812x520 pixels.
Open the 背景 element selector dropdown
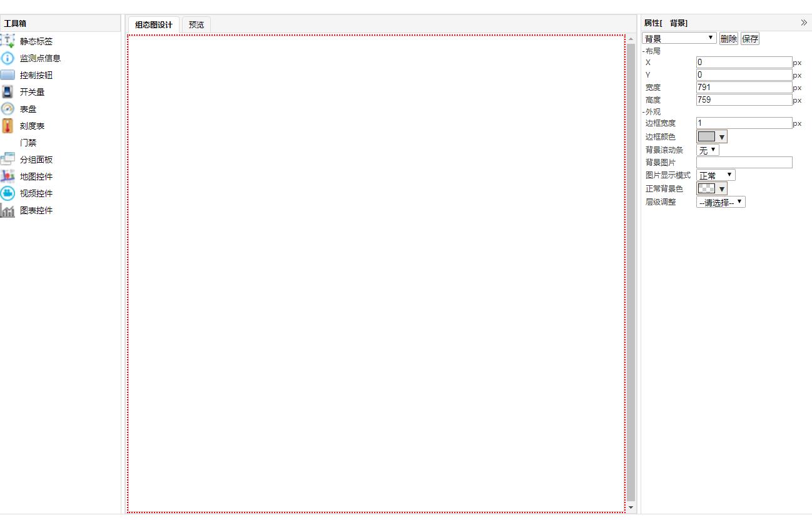pyautogui.click(x=679, y=38)
